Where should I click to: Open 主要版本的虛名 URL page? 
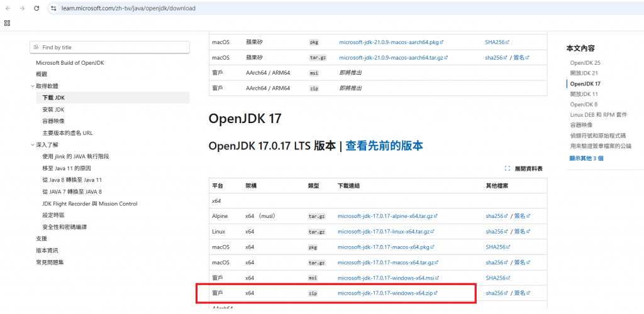click(67, 133)
